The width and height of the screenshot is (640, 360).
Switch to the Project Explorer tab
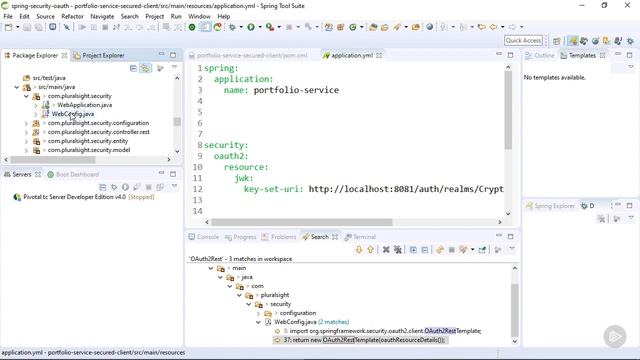pos(99,55)
